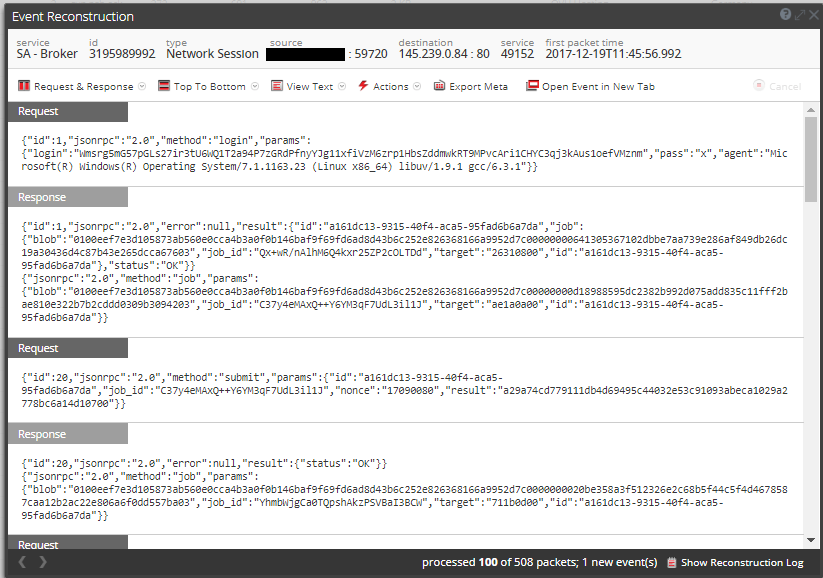
Task: Open the help question mark icon
Action: (786, 14)
